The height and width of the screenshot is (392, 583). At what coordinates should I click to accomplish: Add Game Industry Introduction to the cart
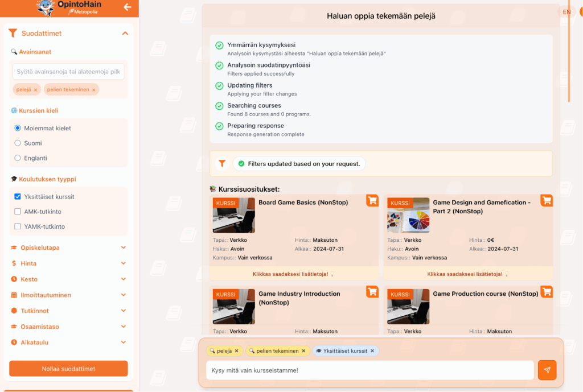tap(372, 291)
